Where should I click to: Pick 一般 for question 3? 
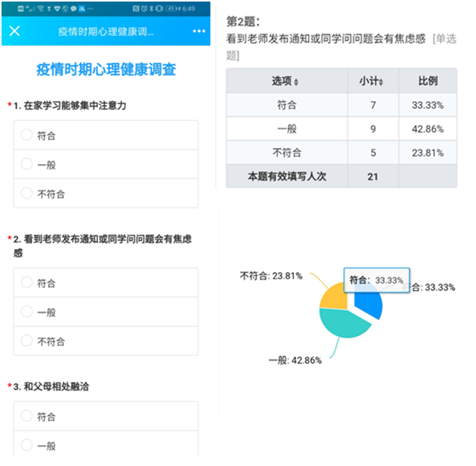click(x=27, y=445)
